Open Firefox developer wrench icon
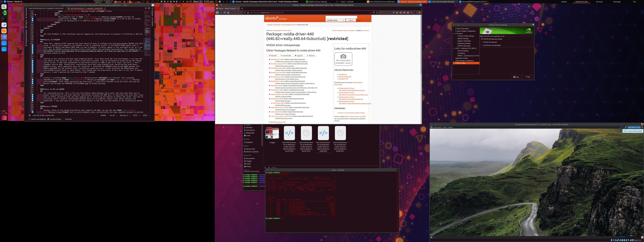The width and height of the screenshot is (644, 242). (x=394, y=13)
